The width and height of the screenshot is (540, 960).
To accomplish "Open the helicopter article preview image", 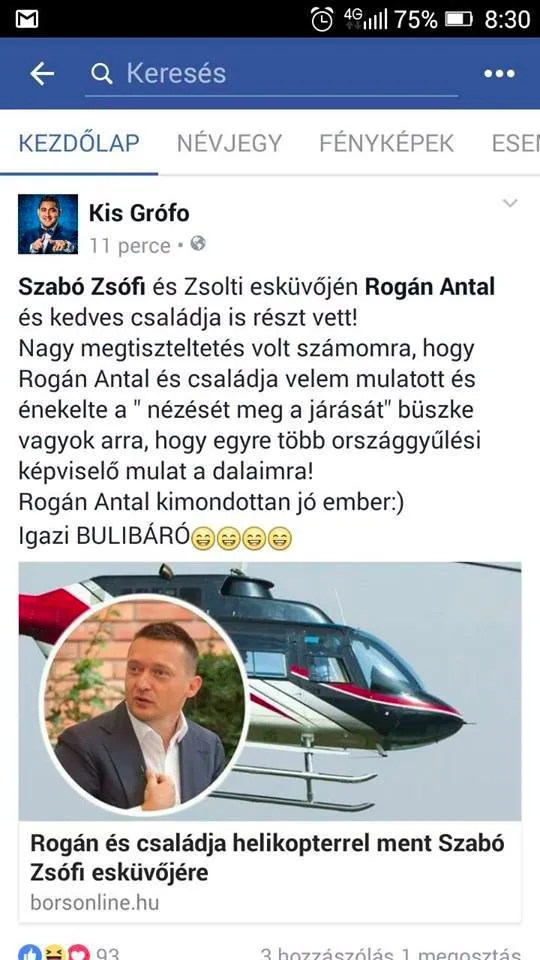I will [x=270, y=691].
